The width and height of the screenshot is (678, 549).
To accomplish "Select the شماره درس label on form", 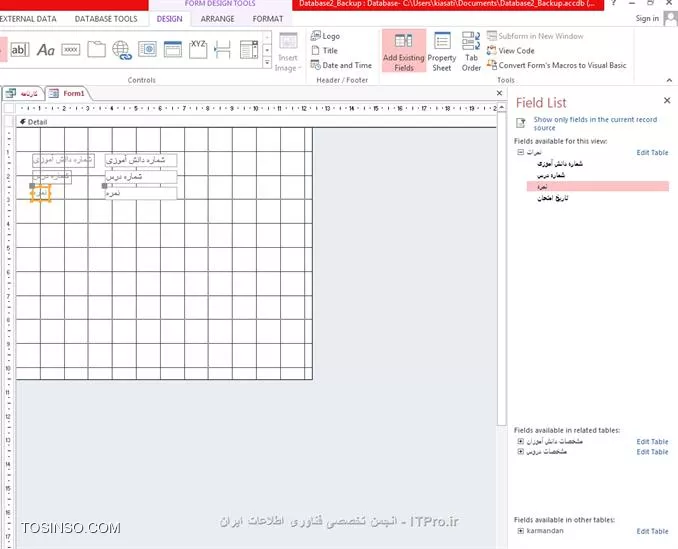I will (x=52, y=177).
